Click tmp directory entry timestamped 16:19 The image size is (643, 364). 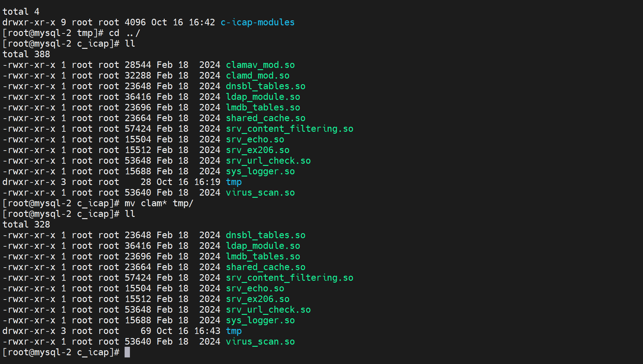click(x=234, y=182)
